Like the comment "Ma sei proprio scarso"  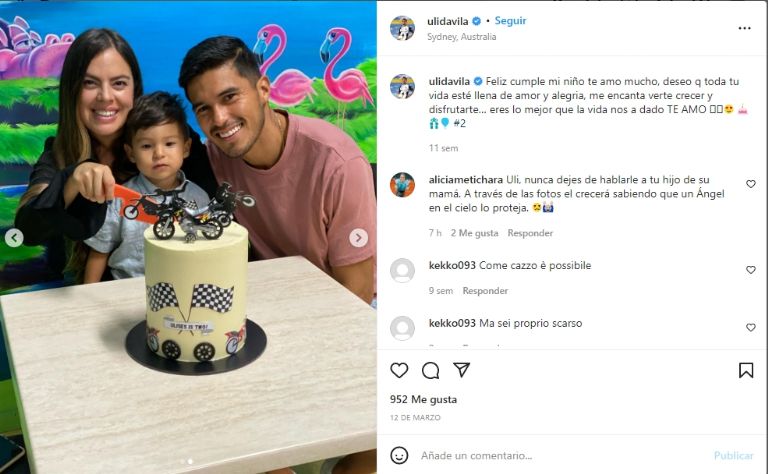point(751,328)
